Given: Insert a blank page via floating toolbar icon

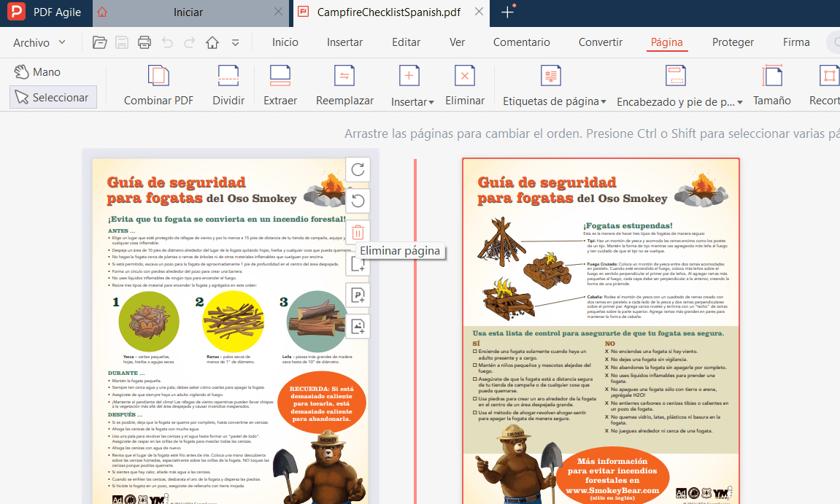Looking at the screenshot, I should pos(358,264).
